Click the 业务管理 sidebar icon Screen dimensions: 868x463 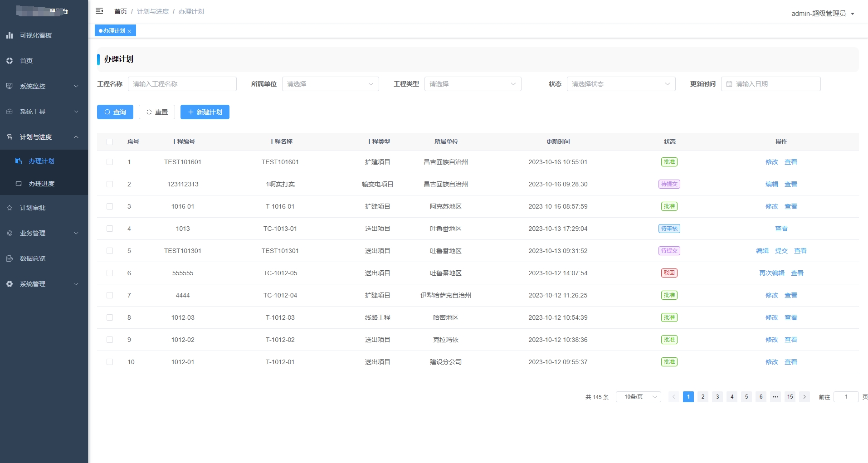coord(10,233)
